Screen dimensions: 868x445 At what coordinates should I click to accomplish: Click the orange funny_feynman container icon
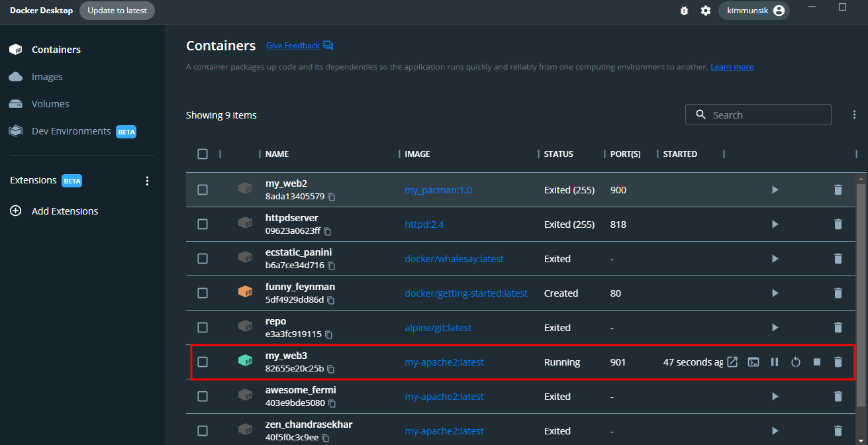[x=246, y=291]
